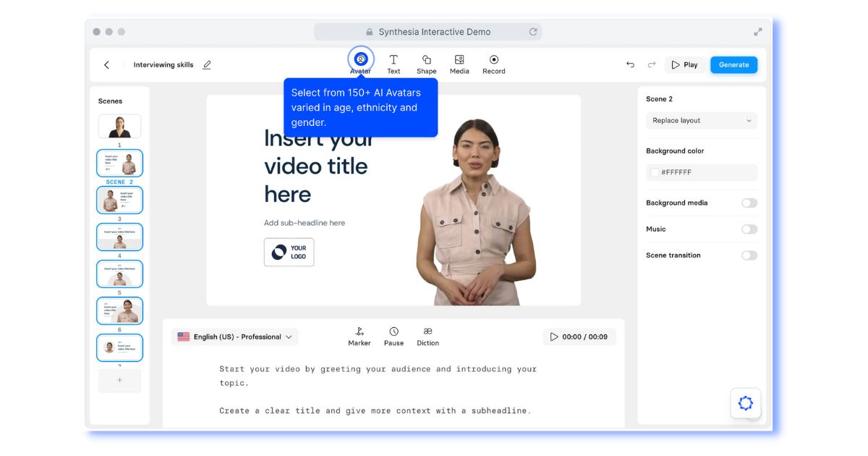Click the Record tool icon
868x456 pixels.
tap(494, 60)
